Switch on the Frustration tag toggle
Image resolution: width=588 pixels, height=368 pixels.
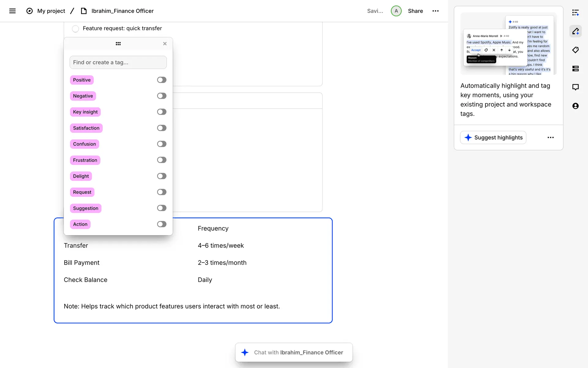[x=162, y=160]
